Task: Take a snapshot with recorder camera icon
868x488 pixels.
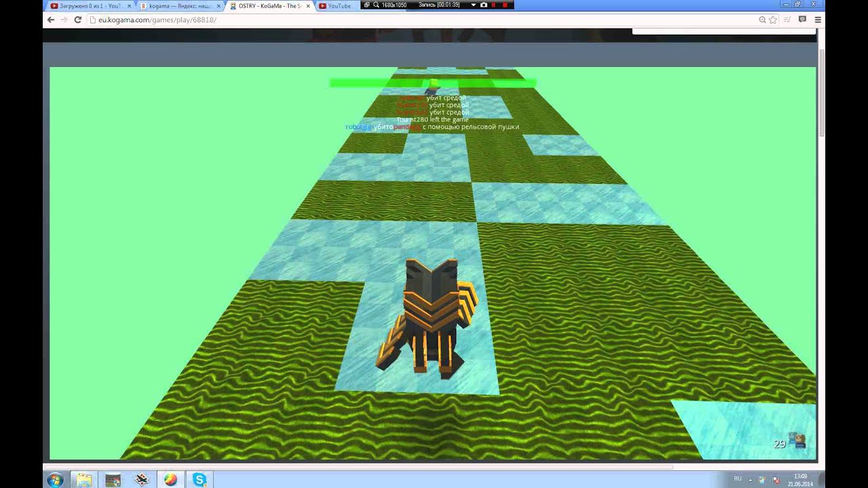Action: tap(484, 5)
